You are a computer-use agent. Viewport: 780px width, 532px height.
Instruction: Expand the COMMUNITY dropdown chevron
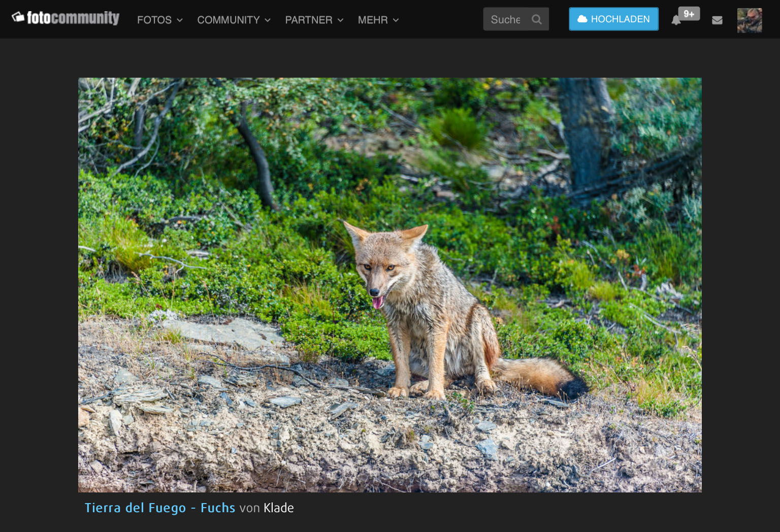click(x=267, y=20)
